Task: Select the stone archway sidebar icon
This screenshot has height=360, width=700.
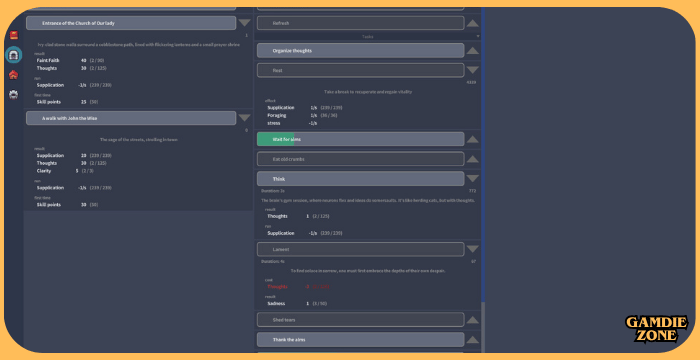Action: [13, 55]
